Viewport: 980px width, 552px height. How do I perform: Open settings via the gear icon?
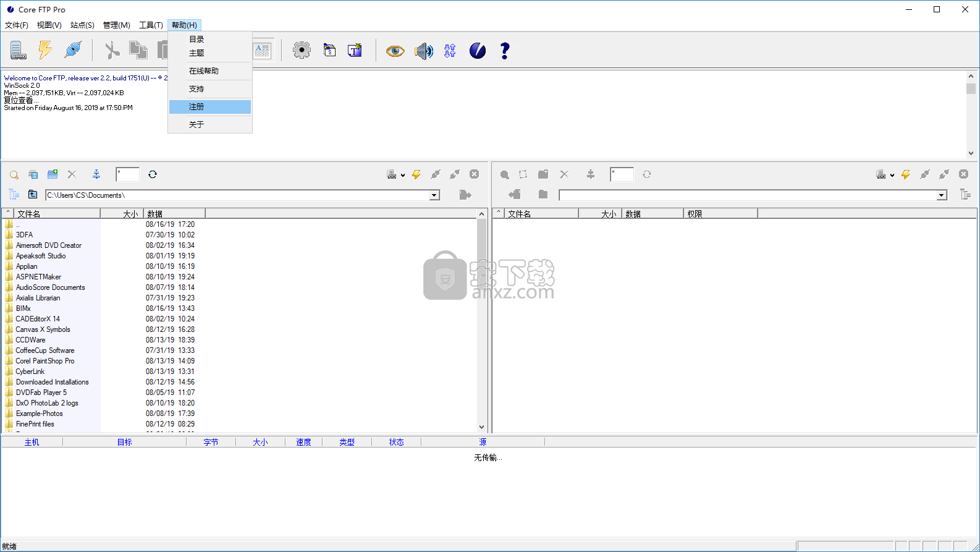[x=302, y=50]
